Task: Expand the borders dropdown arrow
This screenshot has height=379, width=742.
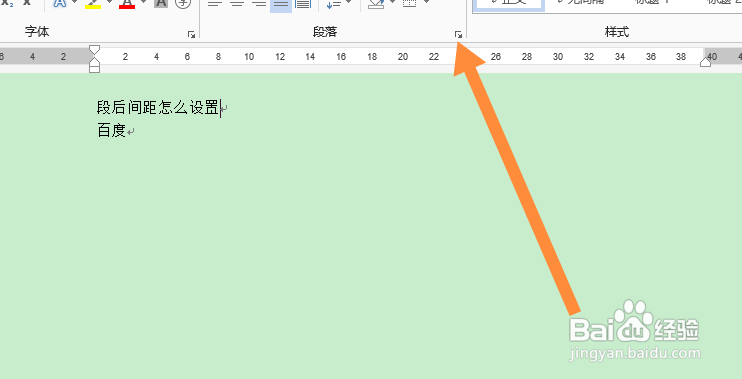Action: (426, 2)
